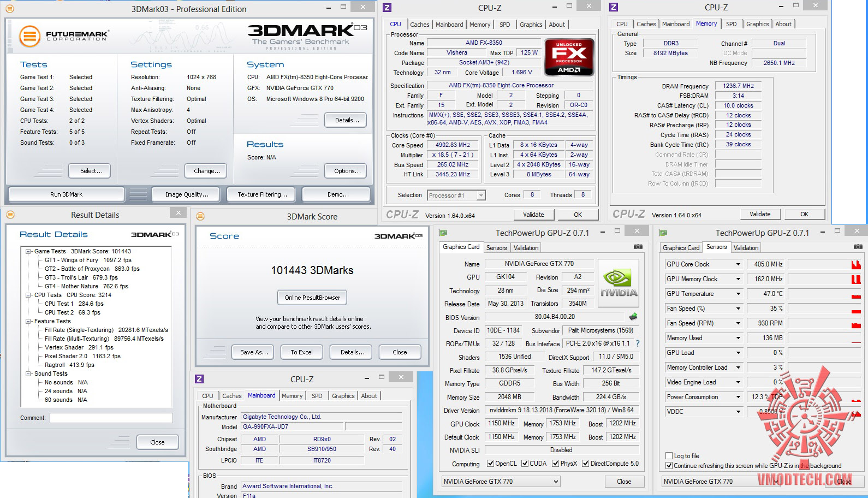The width and height of the screenshot is (868, 498).
Task: Take a screenshot with the camera icon in the Graphics Card GPU-Z window
Action: tap(638, 247)
